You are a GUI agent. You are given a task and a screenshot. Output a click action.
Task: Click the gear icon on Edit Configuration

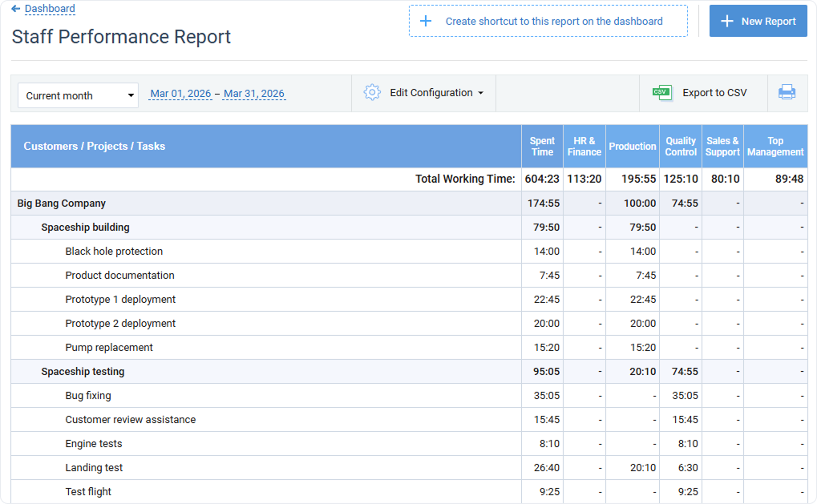click(x=372, y=92)
